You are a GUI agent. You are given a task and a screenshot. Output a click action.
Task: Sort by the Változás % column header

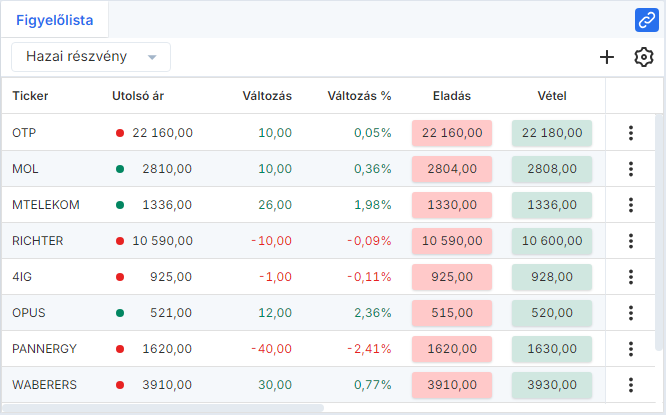click(359, 96)
